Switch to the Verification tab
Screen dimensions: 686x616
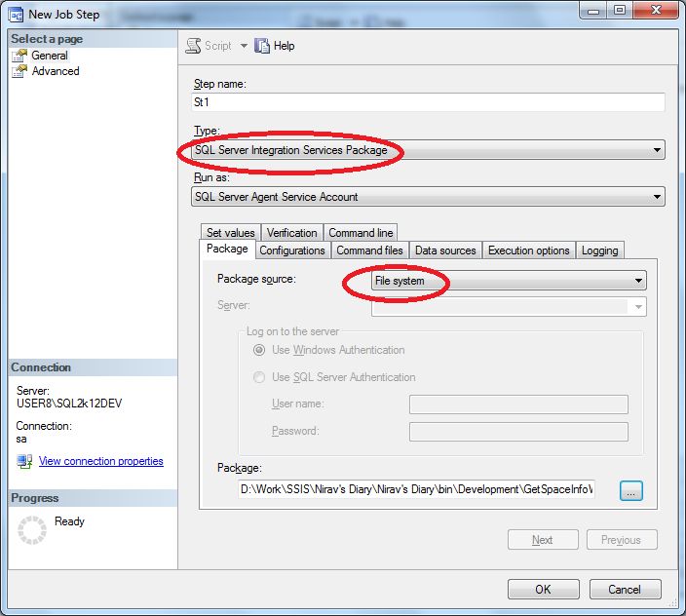tap(291, 233)
